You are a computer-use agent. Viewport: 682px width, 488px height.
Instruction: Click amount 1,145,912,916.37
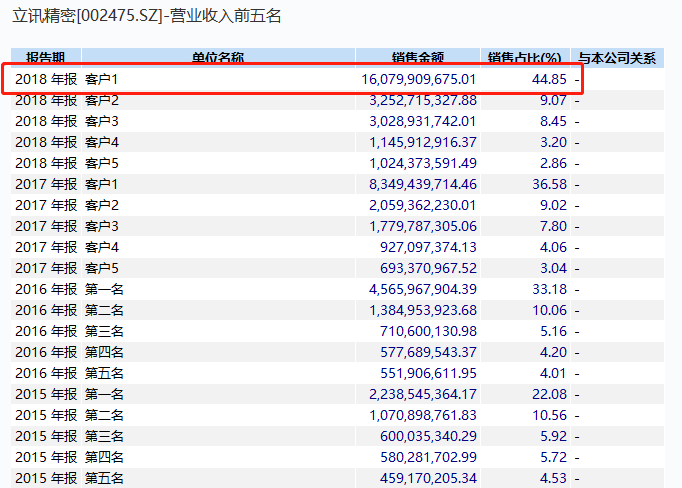pyautogui.click(x=423, y=142)
